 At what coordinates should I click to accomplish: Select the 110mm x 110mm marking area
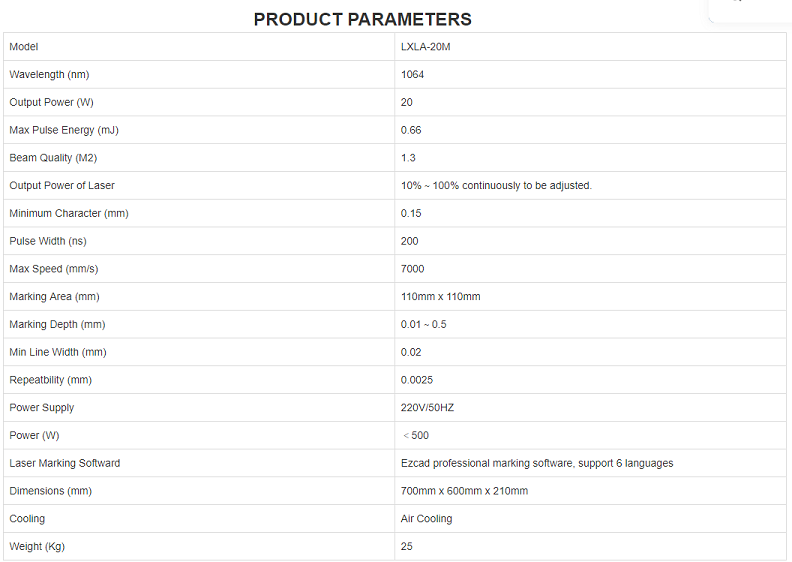point(440,297)
